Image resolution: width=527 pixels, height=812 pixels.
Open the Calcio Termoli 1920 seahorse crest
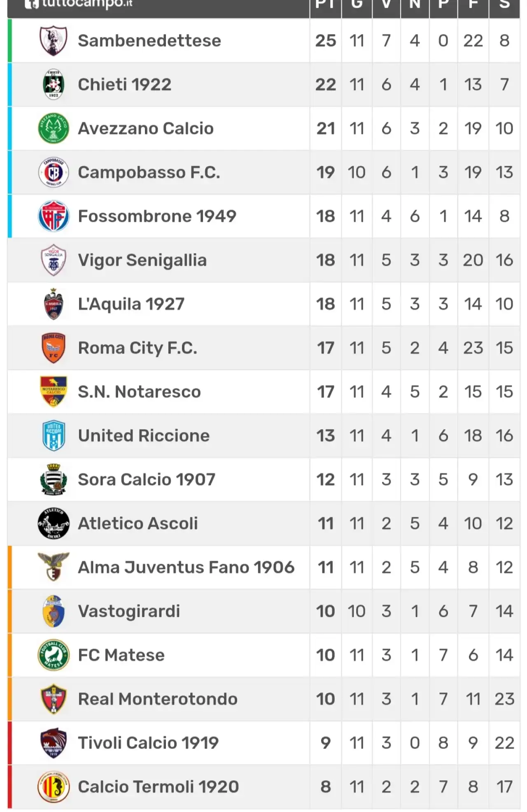54,787
